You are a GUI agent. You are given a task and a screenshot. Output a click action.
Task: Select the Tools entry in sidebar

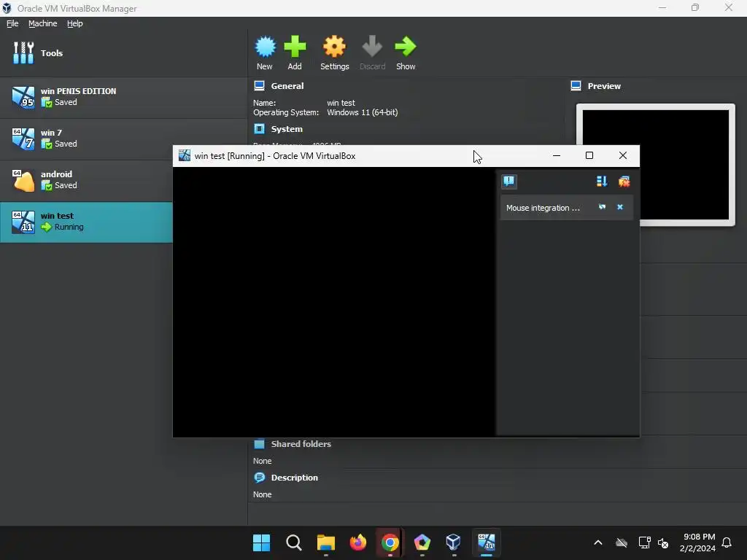123,52
